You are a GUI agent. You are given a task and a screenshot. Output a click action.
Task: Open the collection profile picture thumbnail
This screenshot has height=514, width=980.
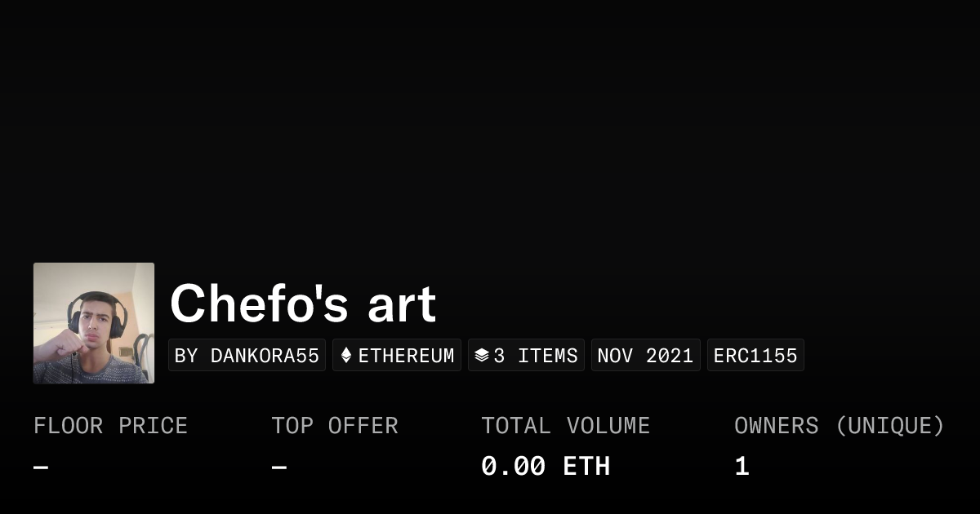pyautogui.click(x=94, y=323)
